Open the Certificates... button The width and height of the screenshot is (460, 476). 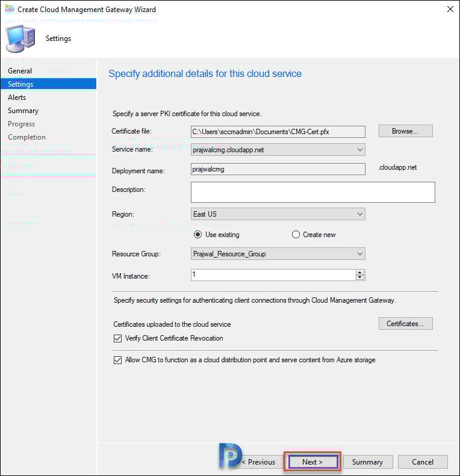click(405, 324)
